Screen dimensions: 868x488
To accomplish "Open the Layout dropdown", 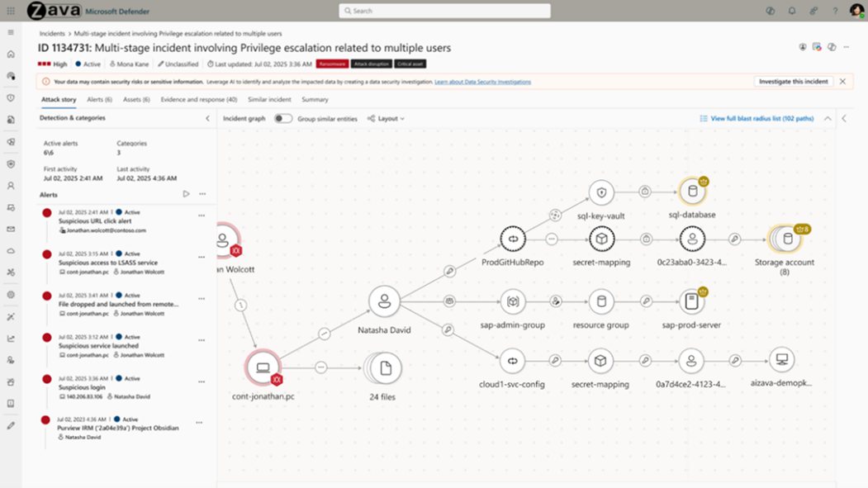I will (387, 118).
